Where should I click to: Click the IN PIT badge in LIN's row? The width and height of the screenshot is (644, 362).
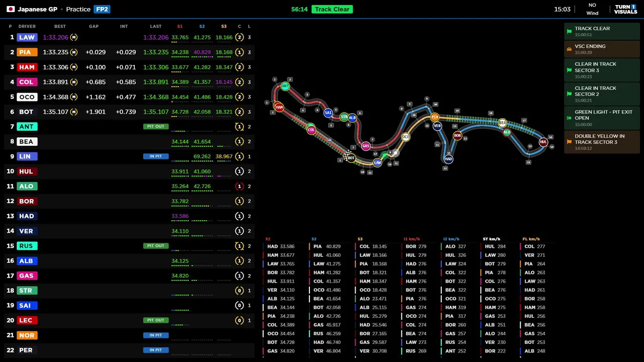click(x=155, y=156)
